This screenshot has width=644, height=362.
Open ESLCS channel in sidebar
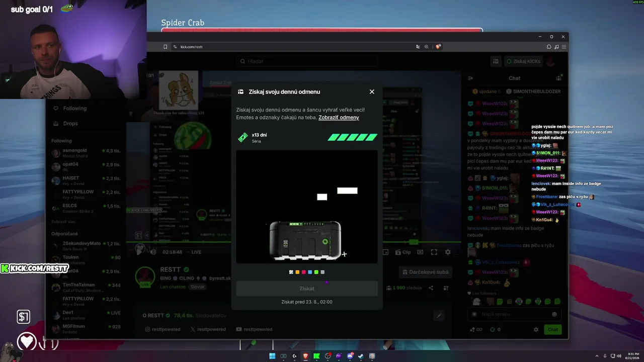[x=86, y=208]
